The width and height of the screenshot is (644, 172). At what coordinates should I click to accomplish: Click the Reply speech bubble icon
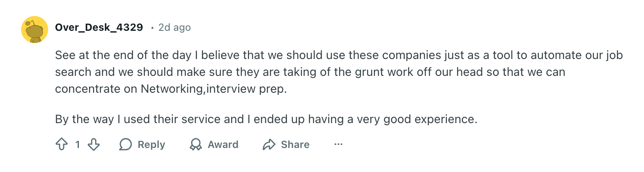125,145
